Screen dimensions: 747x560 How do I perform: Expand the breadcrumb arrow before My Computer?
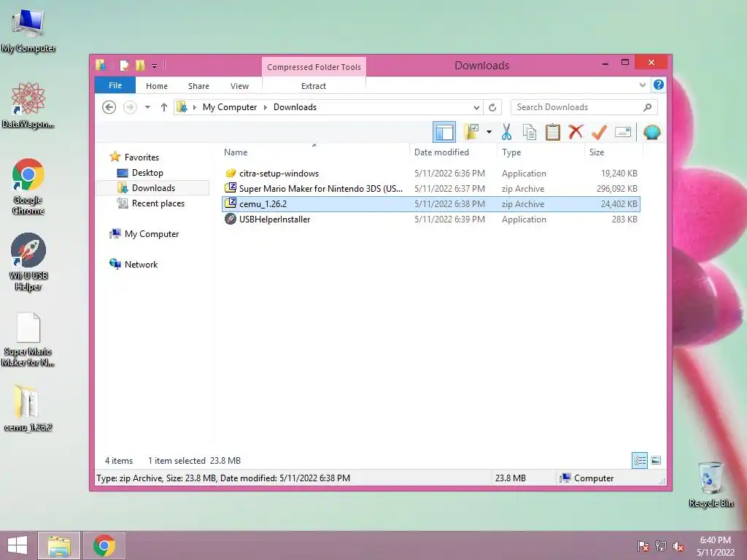coord(194,108)
